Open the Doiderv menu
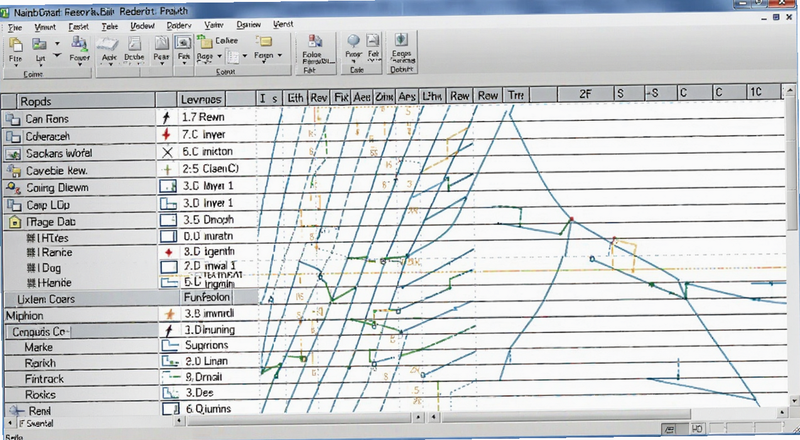The height and width of the screenshot is (440, 800). 179,25
